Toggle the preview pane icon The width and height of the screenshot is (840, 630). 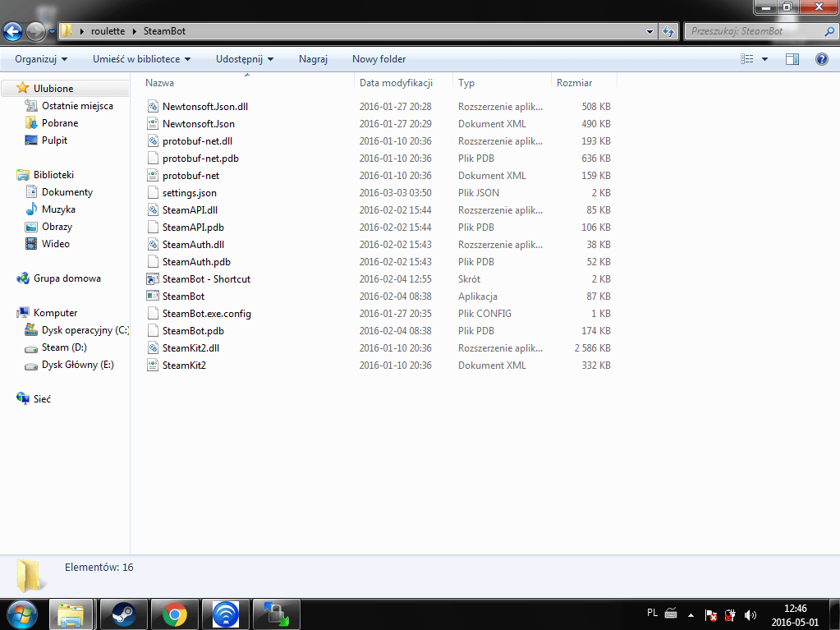pyautogui.click(x=792, y=59)
